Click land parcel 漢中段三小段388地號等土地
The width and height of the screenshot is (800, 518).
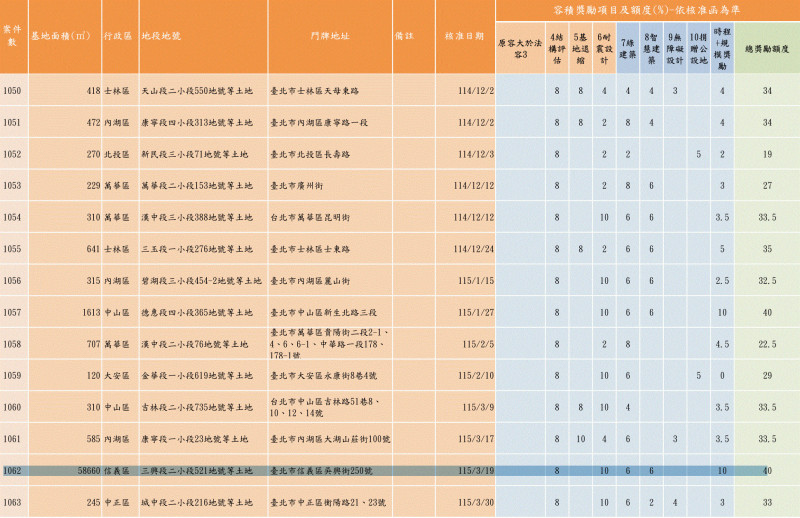[x=197, y=217]
